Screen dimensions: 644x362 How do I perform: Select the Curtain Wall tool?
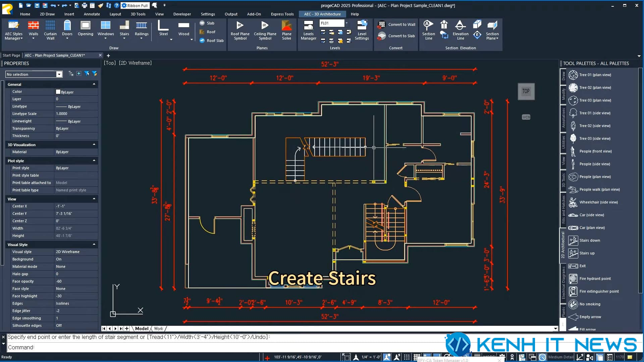pos(50,30)
